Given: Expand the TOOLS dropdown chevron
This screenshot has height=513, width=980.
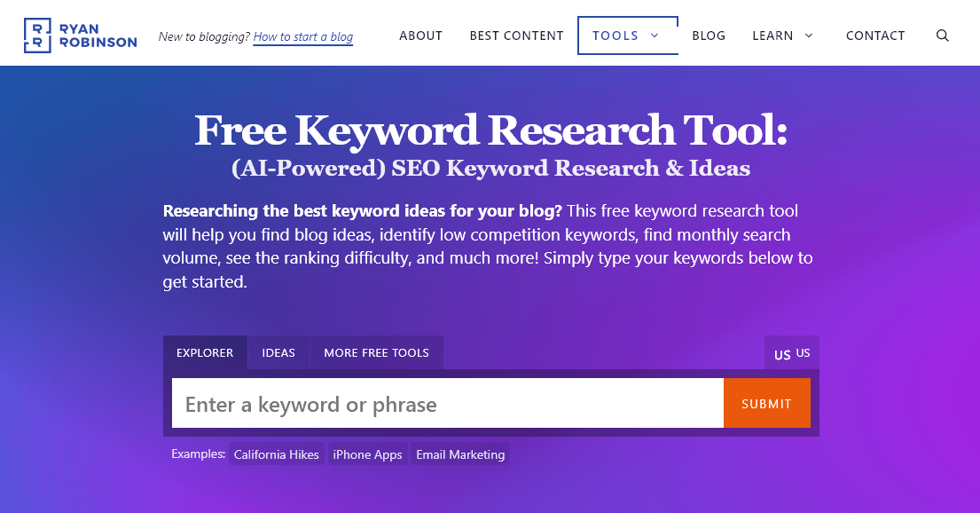Looking at the screenshot, I should [653, 36].
